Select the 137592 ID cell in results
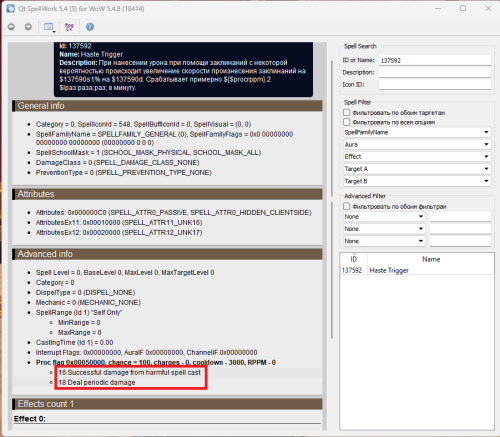Viewport: 500px width, 437px height. (352, 270)
